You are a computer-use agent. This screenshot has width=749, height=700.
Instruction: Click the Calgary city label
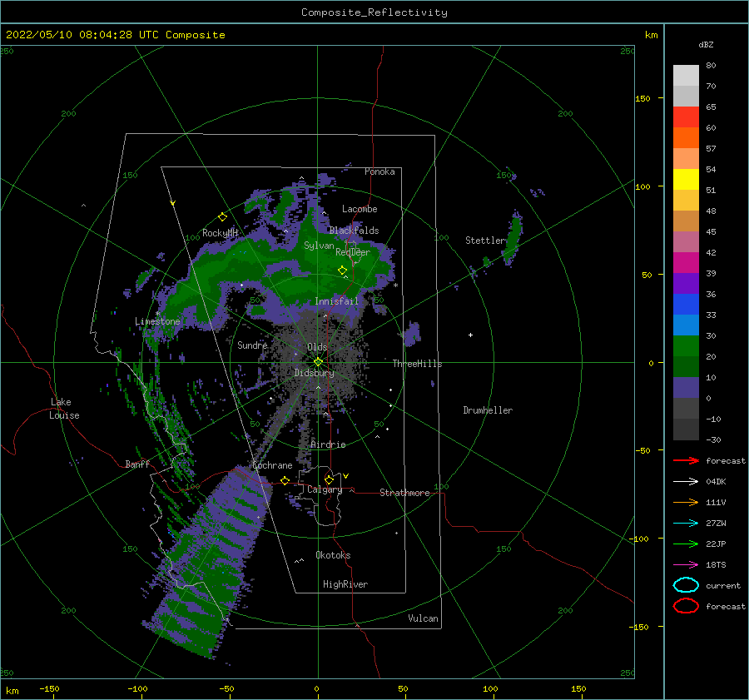coord(325,489)
